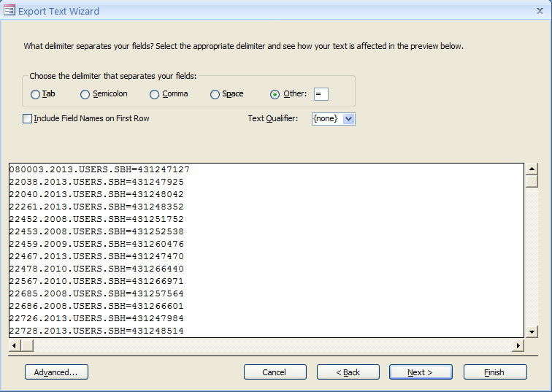Screen dimensions: 552x392
Task: Click the Cancel button
Action: coord(275,372)
